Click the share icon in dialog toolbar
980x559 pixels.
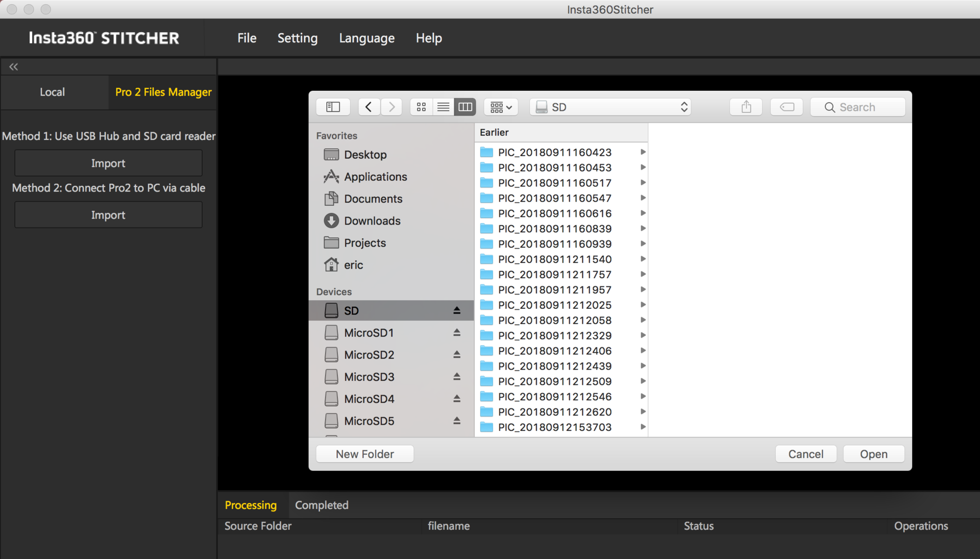tap(746, 107)
